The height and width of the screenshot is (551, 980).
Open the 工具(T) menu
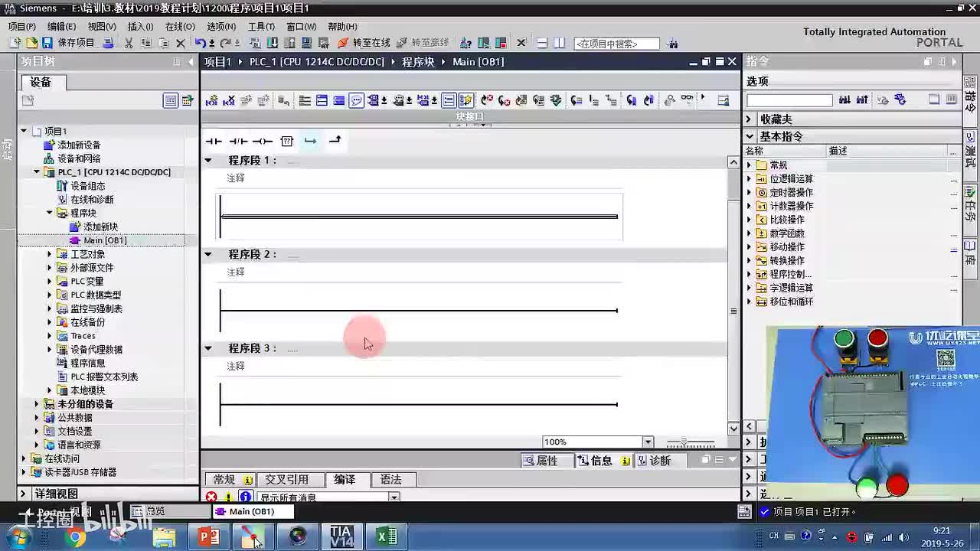click(261, 26)
